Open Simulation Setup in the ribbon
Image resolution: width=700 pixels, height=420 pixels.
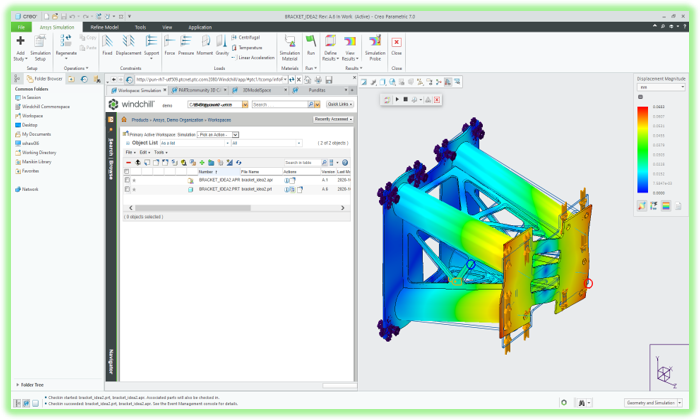tap(40, 48)
